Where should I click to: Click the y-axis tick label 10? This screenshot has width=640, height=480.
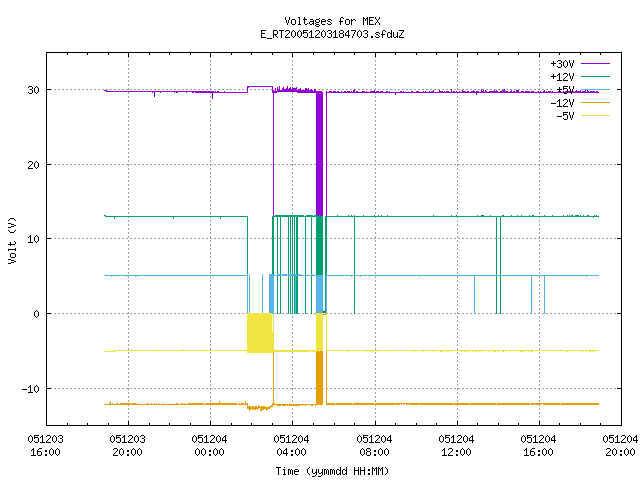[33, 239]
